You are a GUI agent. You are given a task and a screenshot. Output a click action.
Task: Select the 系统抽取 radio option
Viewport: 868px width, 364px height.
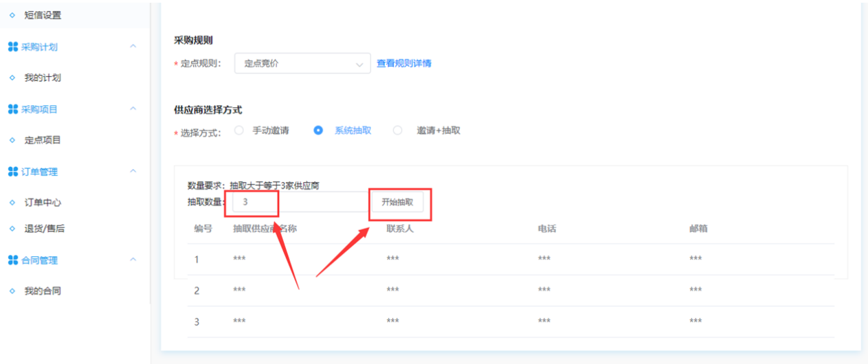tap(318, 130)
